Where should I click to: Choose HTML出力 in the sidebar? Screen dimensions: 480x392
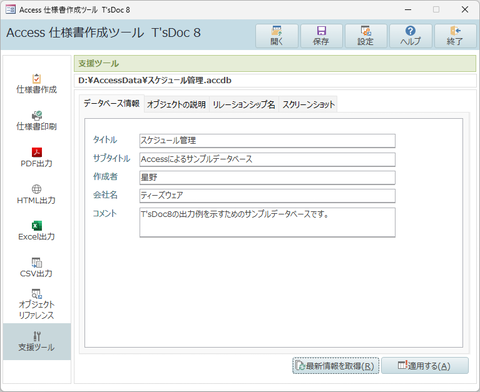coord(37,194)
